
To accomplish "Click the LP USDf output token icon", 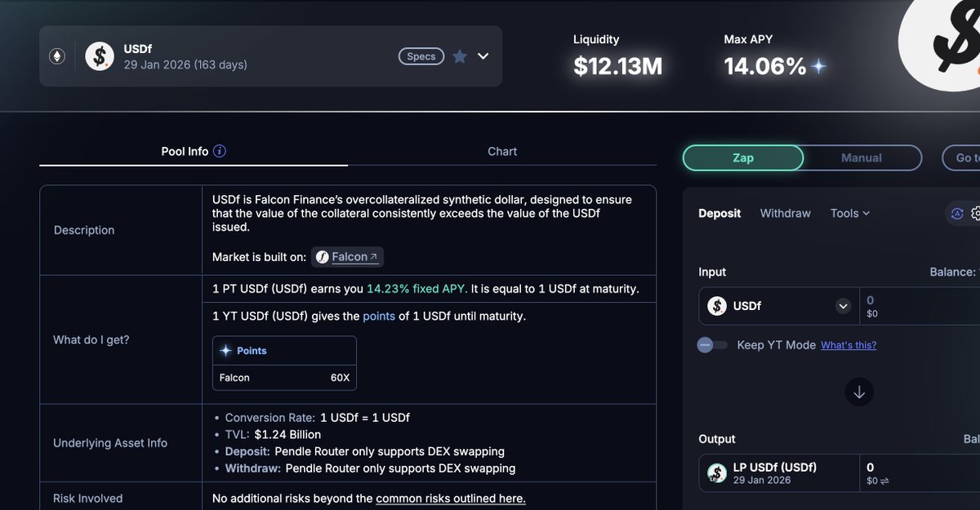I will point(717,473).
